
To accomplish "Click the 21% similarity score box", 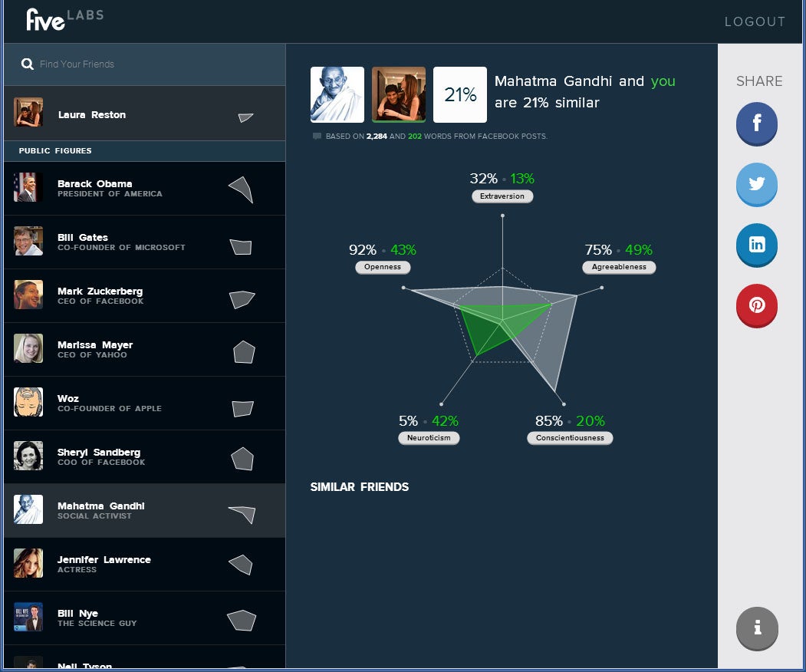I will pyautogui.click(x=459, y=94).
